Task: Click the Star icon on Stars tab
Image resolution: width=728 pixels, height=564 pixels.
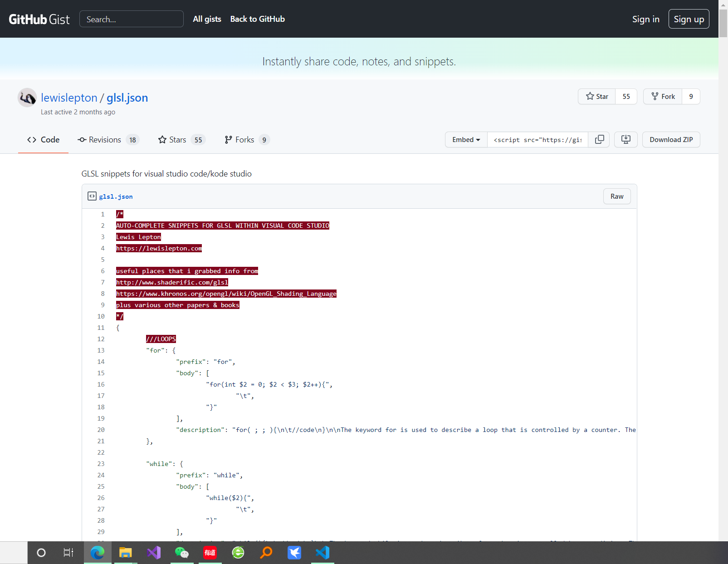Action: [162, 140]
